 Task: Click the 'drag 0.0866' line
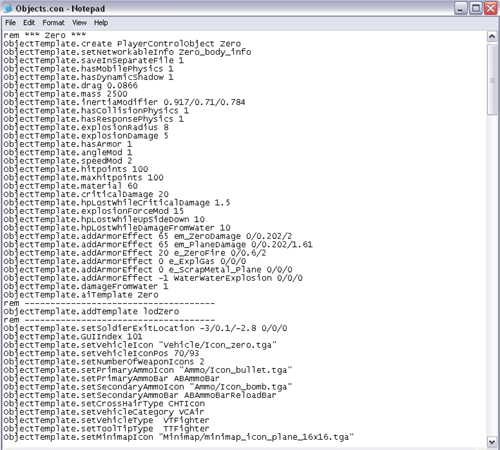[x=70, y=85]
